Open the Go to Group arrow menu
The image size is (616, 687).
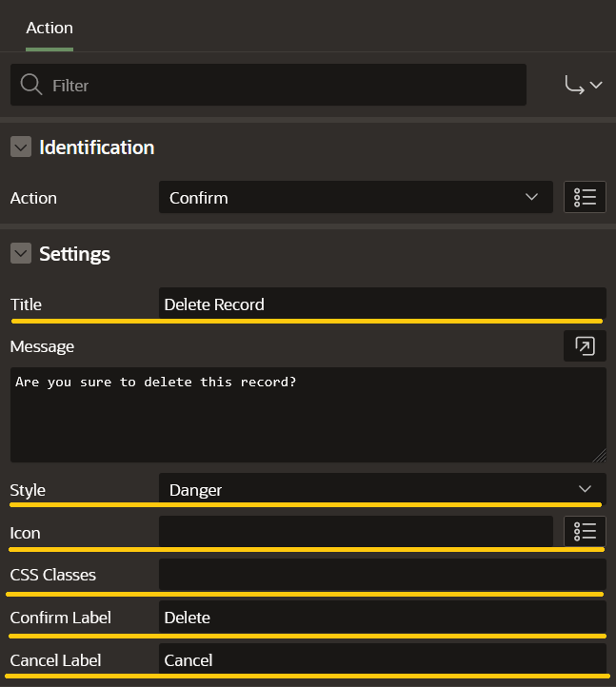coord(584,85)
